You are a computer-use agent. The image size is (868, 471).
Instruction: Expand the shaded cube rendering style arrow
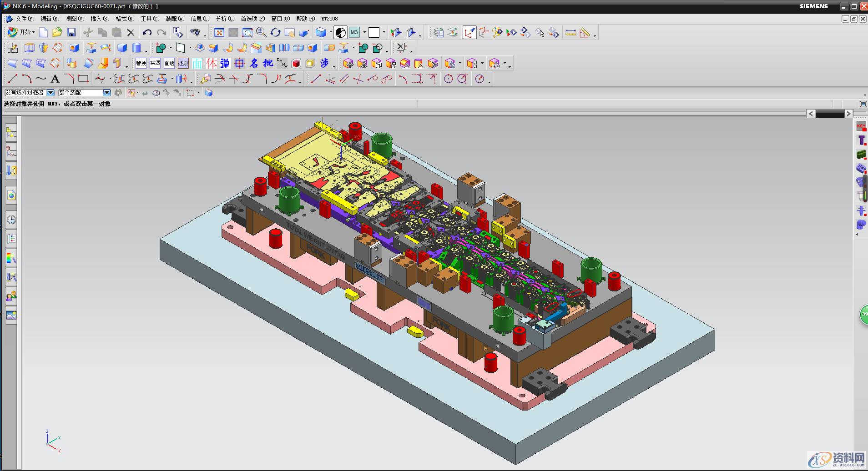point(330,33)
